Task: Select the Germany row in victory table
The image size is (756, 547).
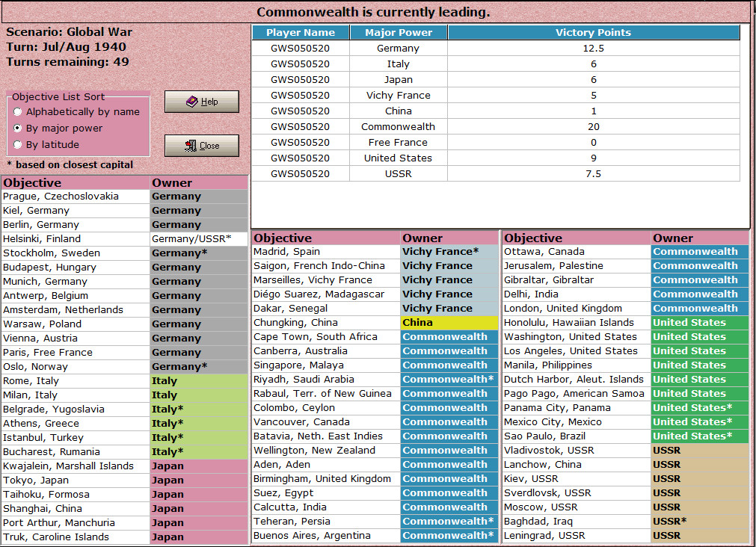Action: coord(496,48)
